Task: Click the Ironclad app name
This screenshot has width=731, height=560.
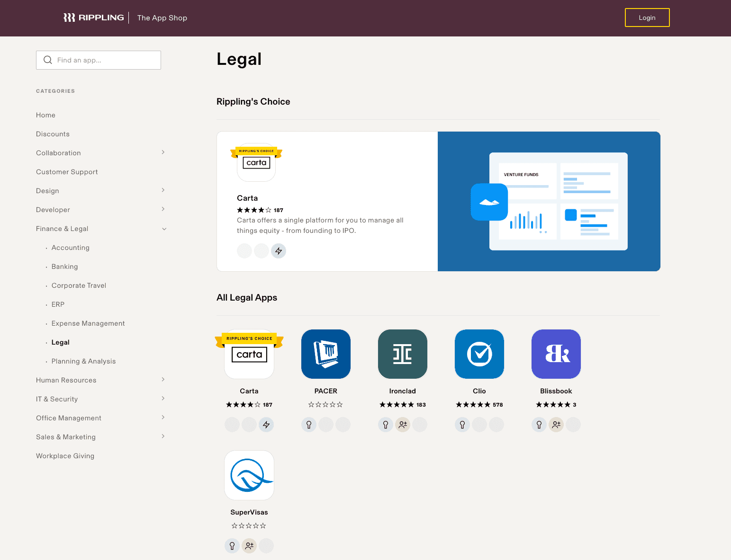Action: 403,391
